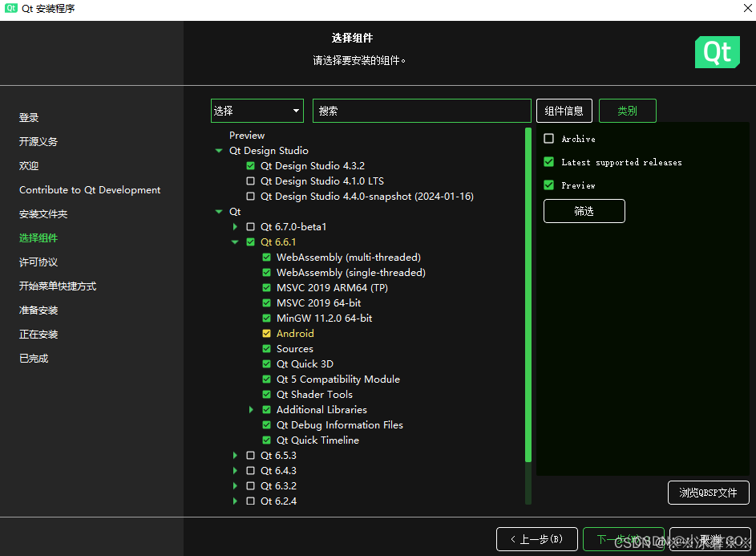Select the Preview tree row

point(247,136)
